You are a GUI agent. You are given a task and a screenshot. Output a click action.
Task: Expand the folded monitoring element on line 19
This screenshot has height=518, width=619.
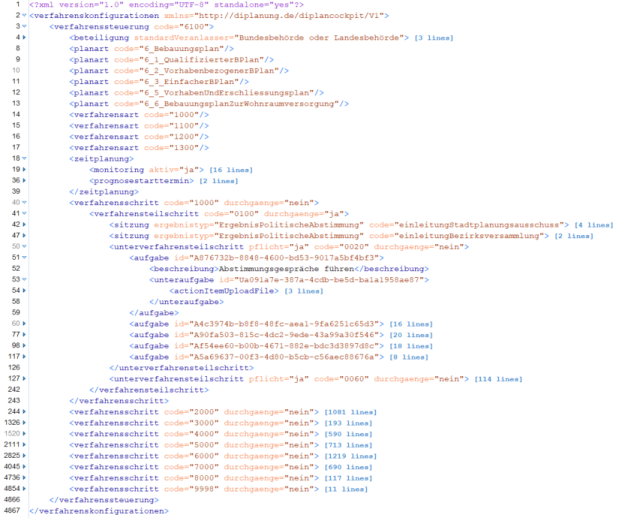tap(24, 169)
